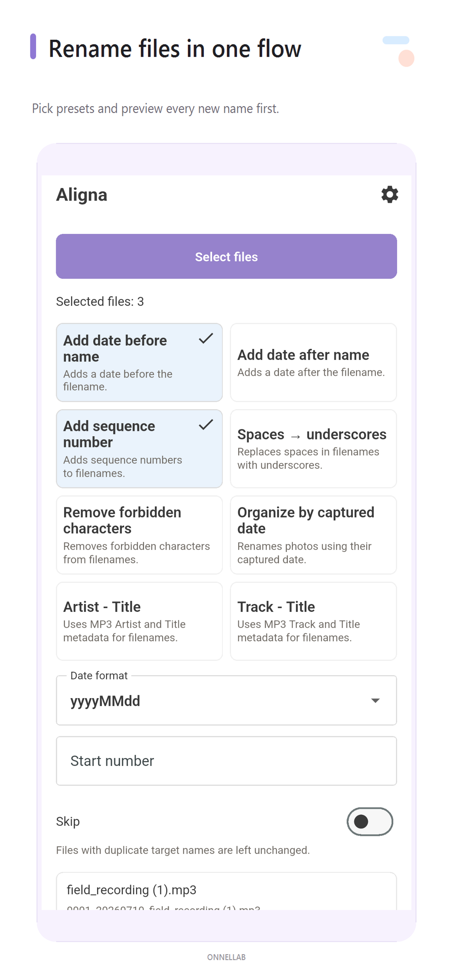Pick the Artist - Title preset
453x980 pixels.
coord(139,621)
